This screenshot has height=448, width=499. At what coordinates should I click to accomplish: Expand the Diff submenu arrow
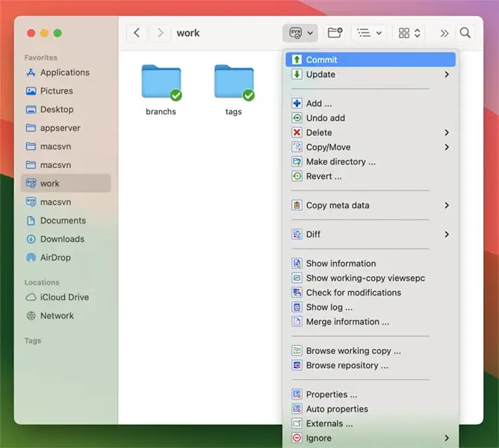coord(447,234)
